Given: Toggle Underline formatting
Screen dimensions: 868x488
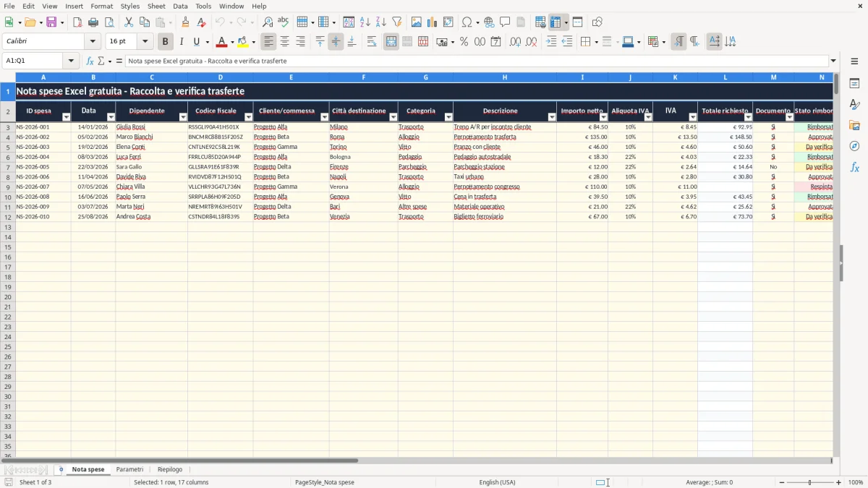Looking at the screenshot, I should pos(196,42).
